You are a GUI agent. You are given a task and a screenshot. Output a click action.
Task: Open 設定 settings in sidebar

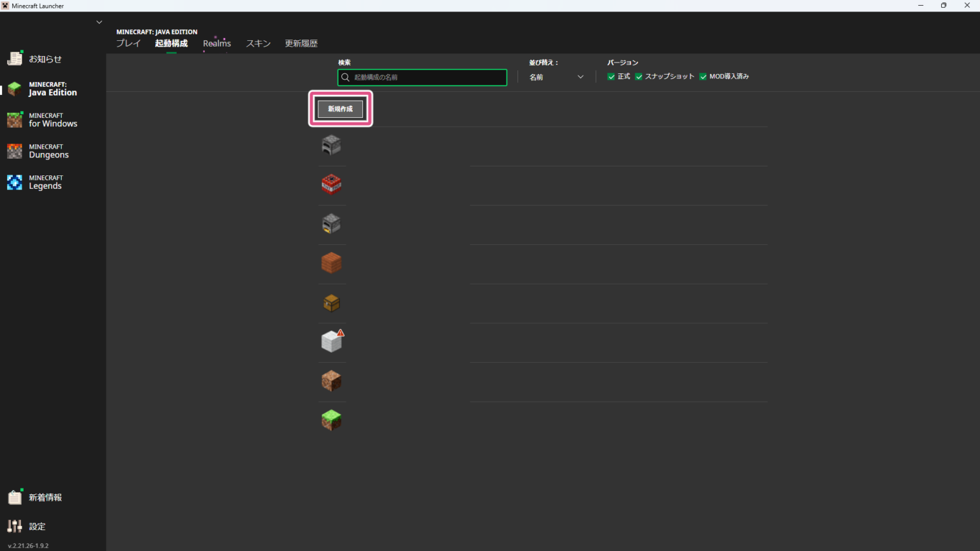pos(36,527)
